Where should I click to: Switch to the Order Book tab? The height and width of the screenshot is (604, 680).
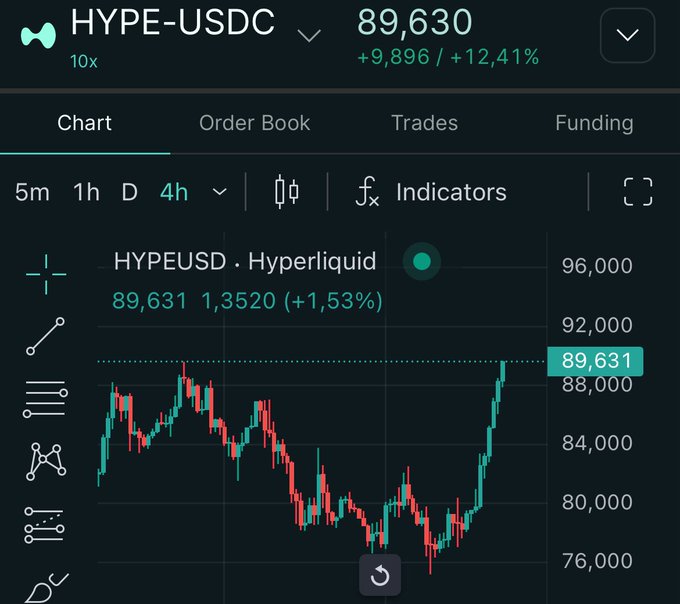pyautogui.click(x=255, y=123)
